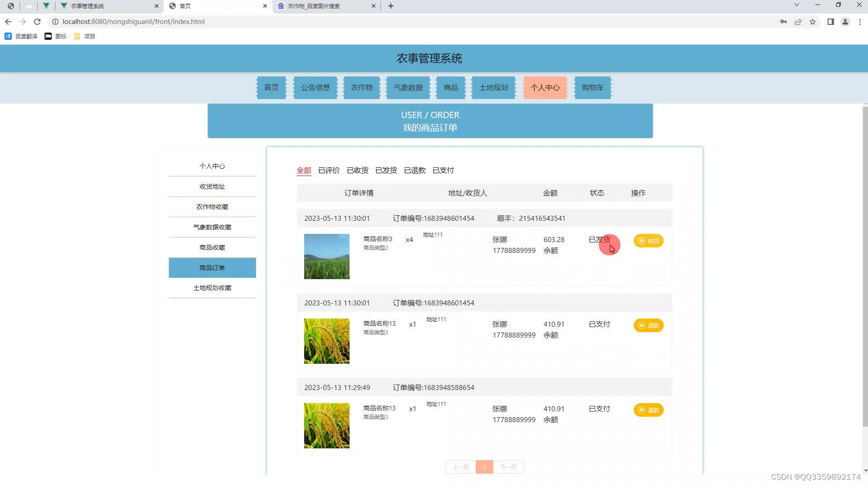The image size is (868, 485).
Task: Open the 购物车 nav item
Action: [593, 87]
